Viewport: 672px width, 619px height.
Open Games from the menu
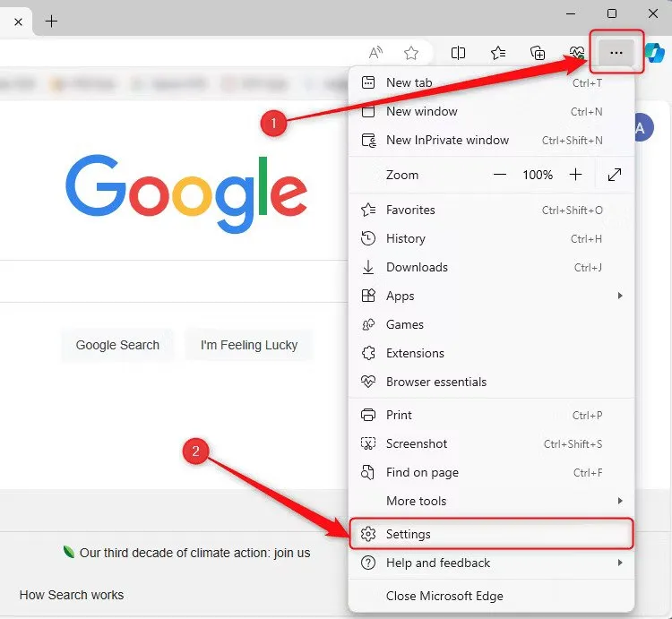click(491, 324)
